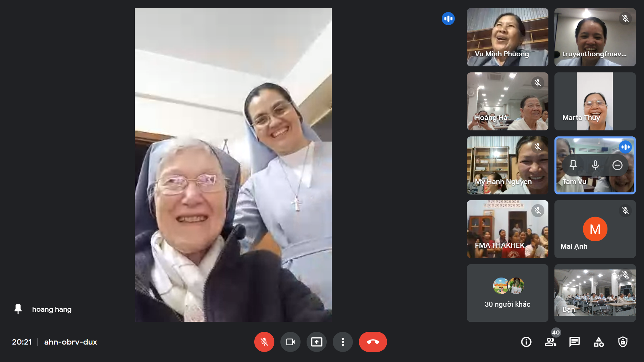Select Mai Anh's avatar tile
This screenshot has width=644, height=362.
coord(595,229)
